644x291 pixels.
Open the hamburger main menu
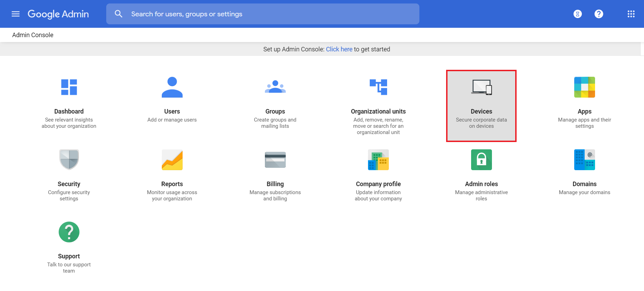[16, 14]
